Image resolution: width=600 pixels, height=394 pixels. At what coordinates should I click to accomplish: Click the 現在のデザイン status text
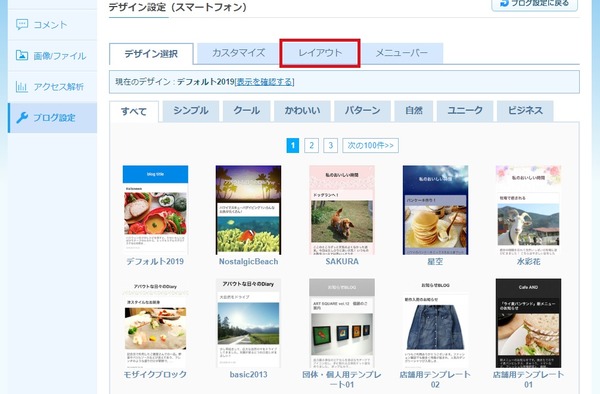(175, 82)
